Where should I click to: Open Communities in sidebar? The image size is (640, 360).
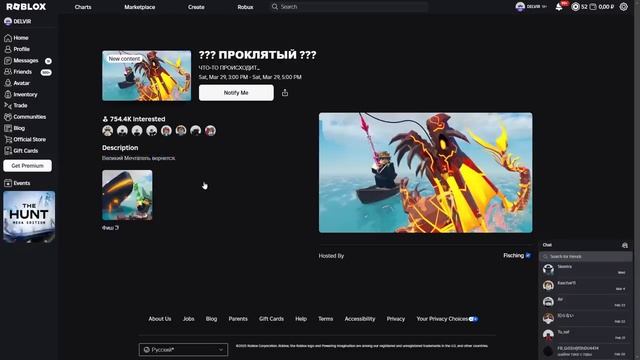coord(25,117)
